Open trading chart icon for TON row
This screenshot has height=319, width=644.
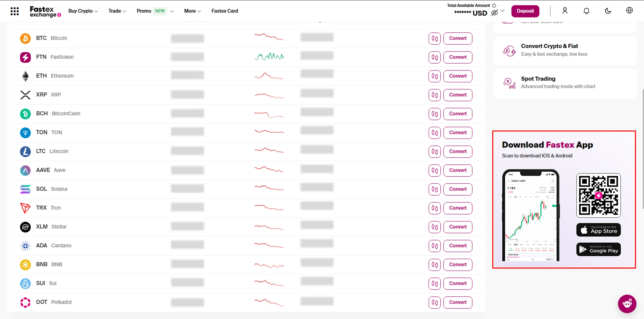tap(434, 133)
